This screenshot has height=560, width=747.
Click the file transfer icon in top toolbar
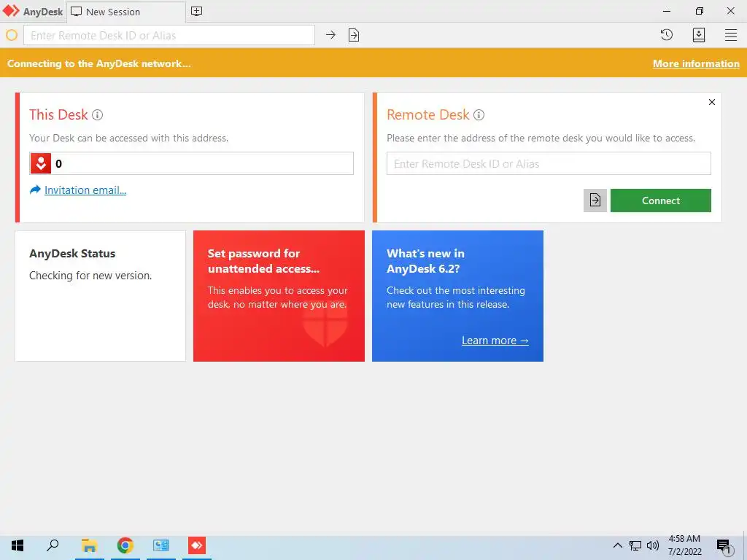click(354, 35)
